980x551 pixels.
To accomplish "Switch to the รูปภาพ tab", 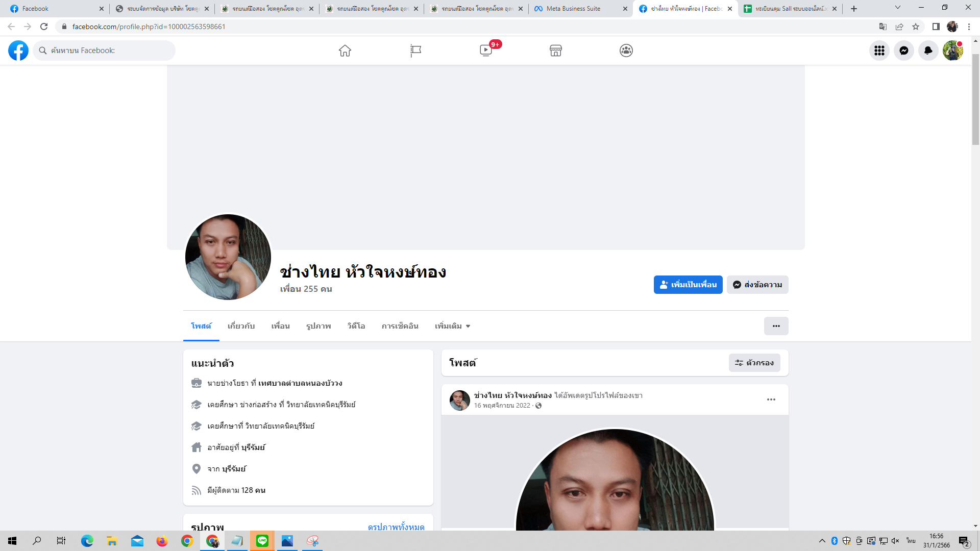I will [x=318, y=326].
